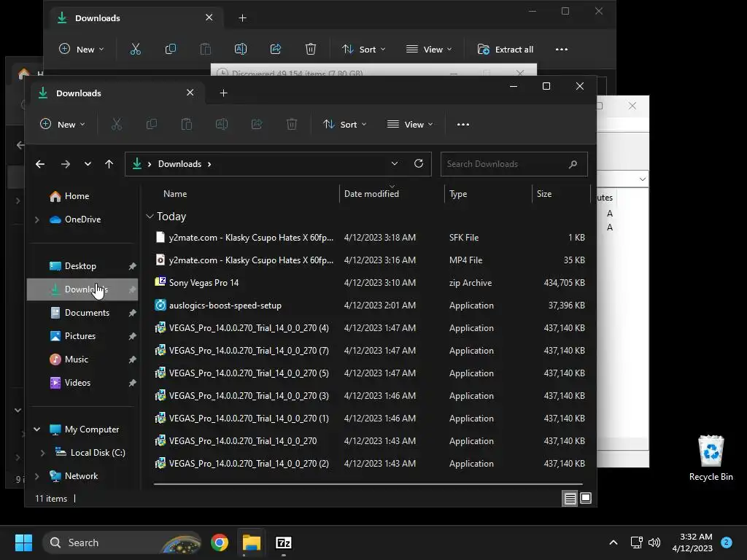Screen dimensions: 747x560
Task: Go up one folder level arrow
Action: pyautogui.click(x=109, y=164)
